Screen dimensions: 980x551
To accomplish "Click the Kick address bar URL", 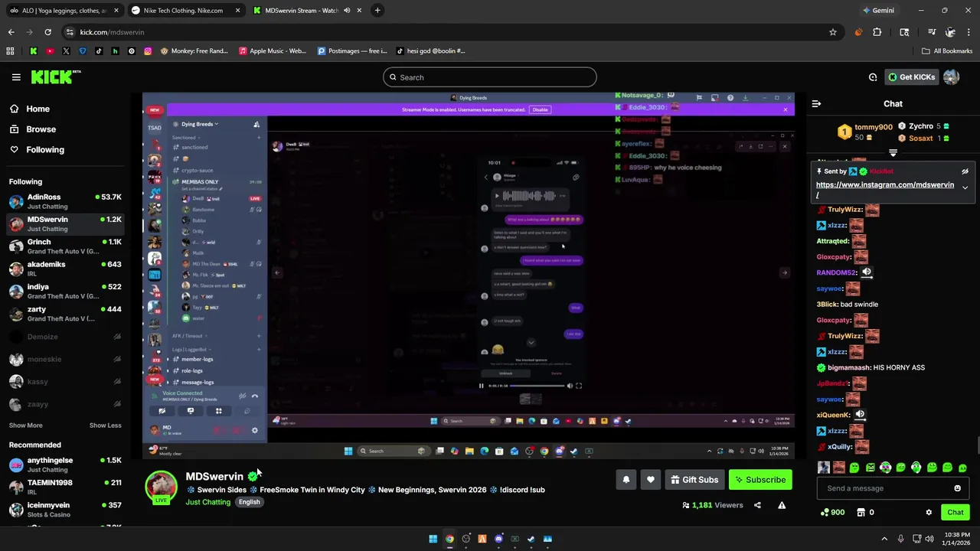I will (112, 32).
